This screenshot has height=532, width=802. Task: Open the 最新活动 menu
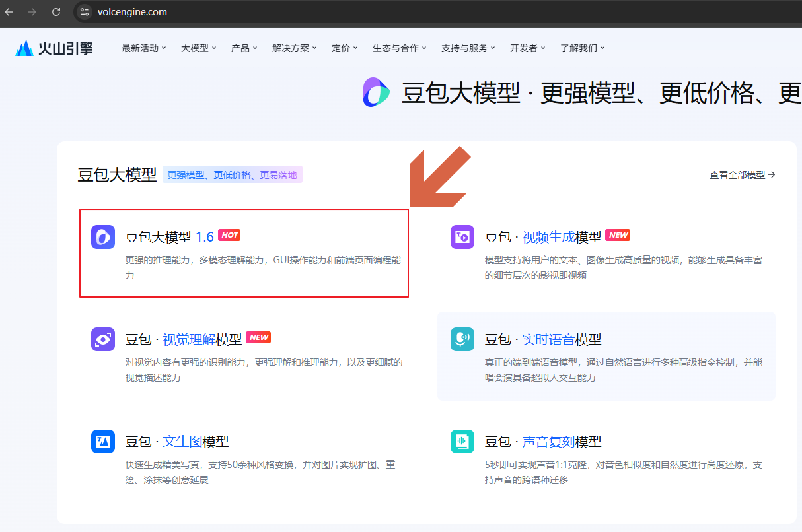click(144, 48)
